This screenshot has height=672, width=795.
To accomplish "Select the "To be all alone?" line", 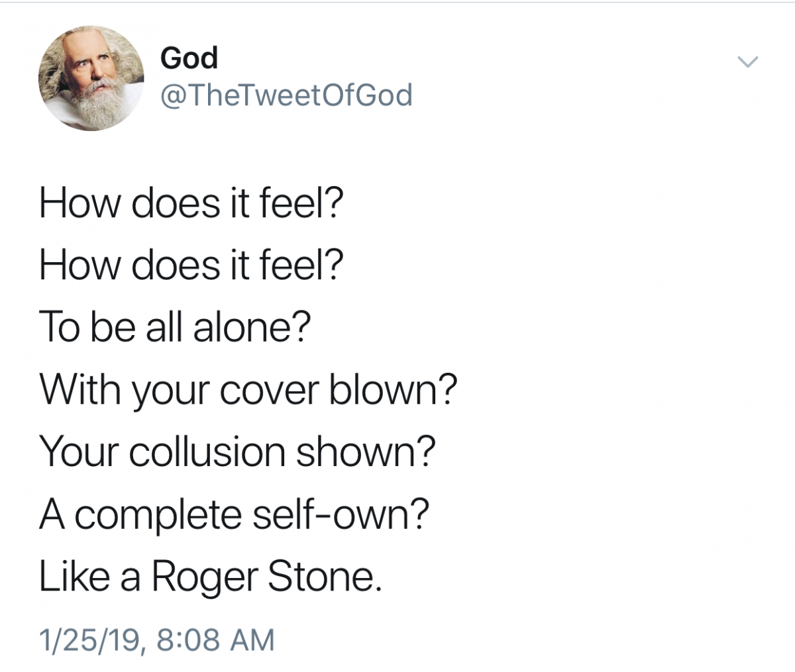I will pos(174,328).
